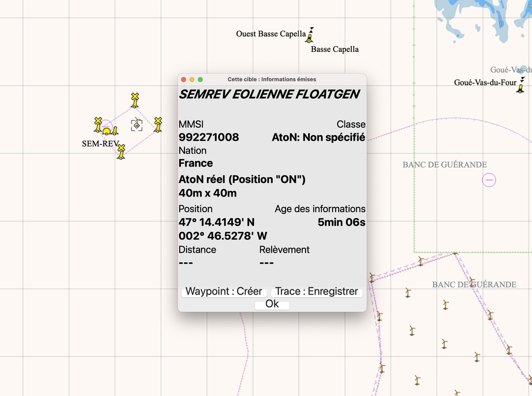
Task: Click the dialog title Cette cible : Informations émises
Action: click(x=272, y=80)
